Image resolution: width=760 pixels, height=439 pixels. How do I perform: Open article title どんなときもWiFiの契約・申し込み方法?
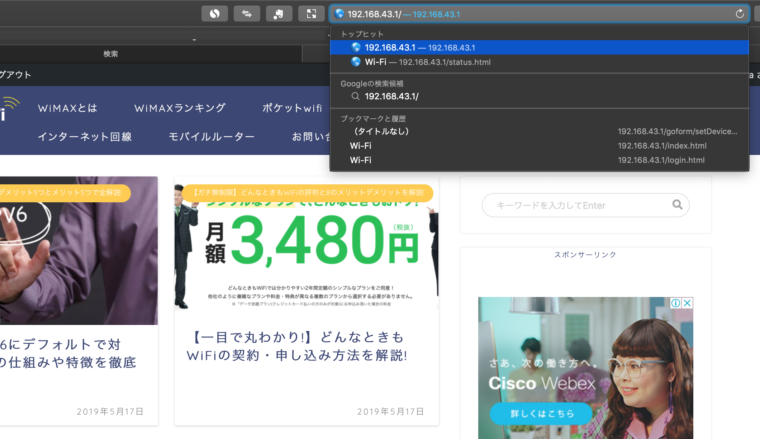pyautogui.click(x=297, y=346)
